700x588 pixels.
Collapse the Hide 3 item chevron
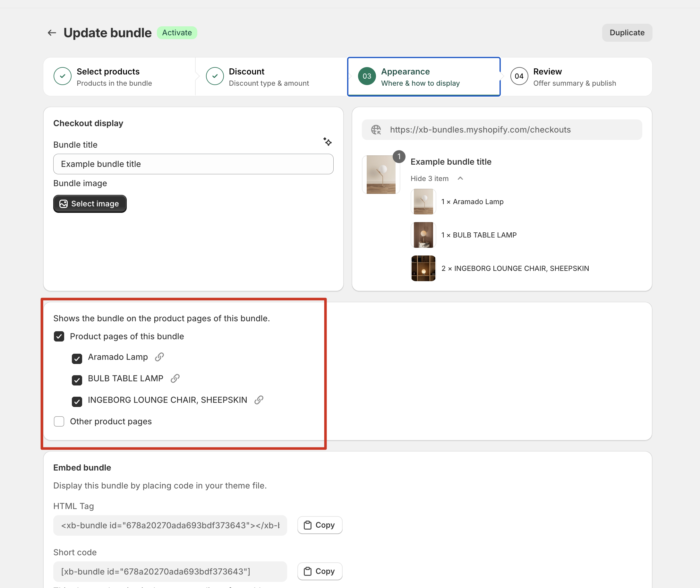(460, 178)
